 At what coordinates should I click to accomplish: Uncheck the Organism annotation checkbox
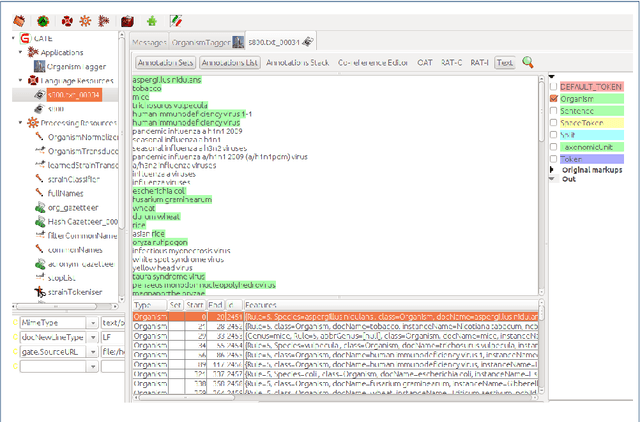[x=554, y=100]
